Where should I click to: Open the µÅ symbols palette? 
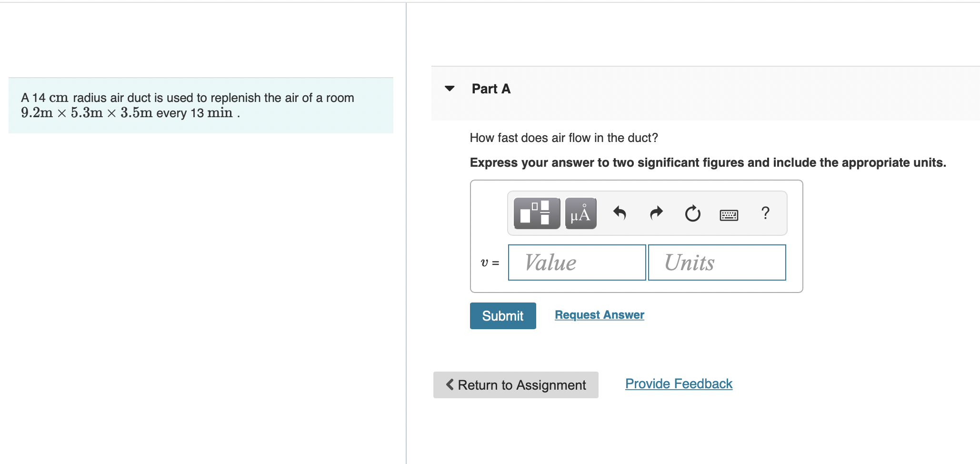pyautogui.click(x=580, y=213)
